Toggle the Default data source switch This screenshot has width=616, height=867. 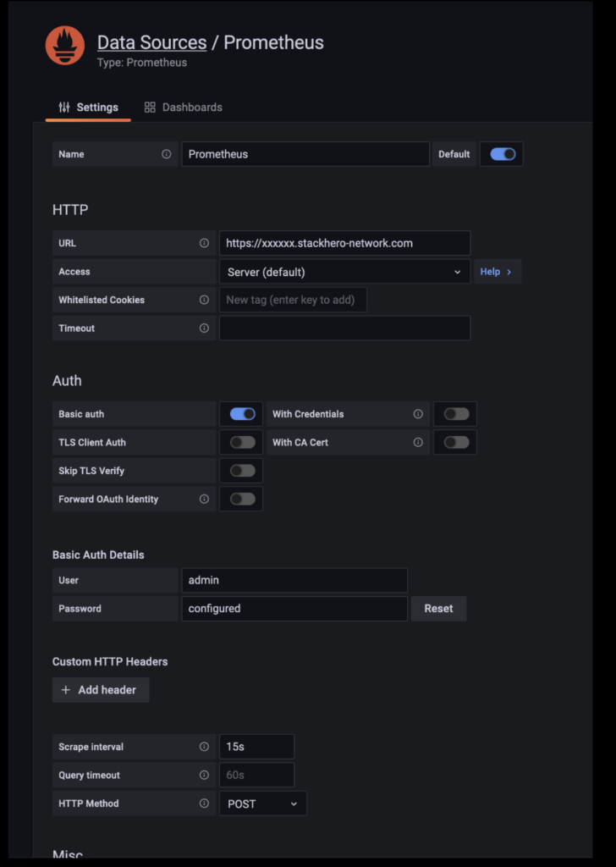pos(503,154)
